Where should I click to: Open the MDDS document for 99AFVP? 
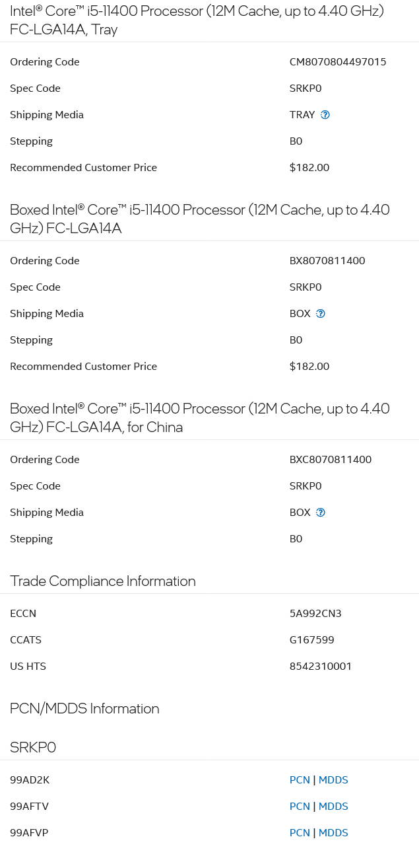333,832
